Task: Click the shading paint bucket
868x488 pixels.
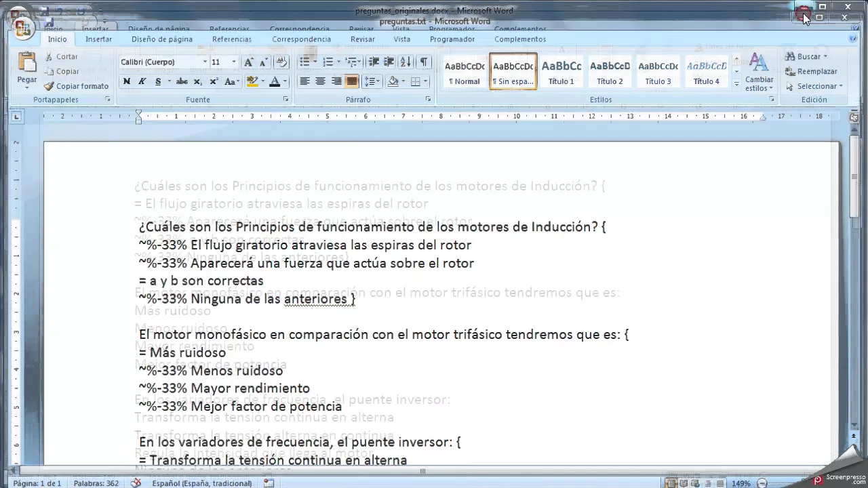Action: click(393, 81)
